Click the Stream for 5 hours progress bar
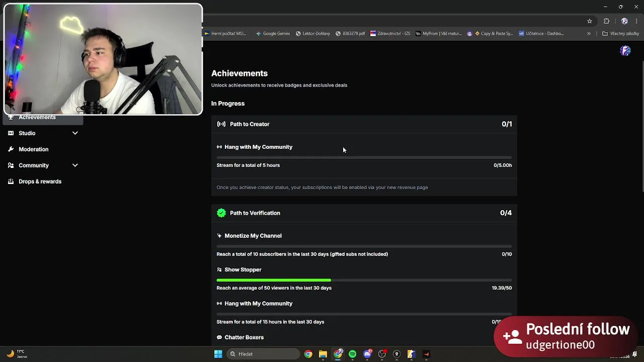 [364, 157]
